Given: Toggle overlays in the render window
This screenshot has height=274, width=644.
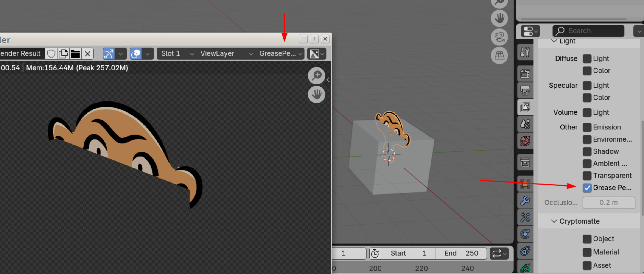Looking at the screenshot, I should [136, 54].
